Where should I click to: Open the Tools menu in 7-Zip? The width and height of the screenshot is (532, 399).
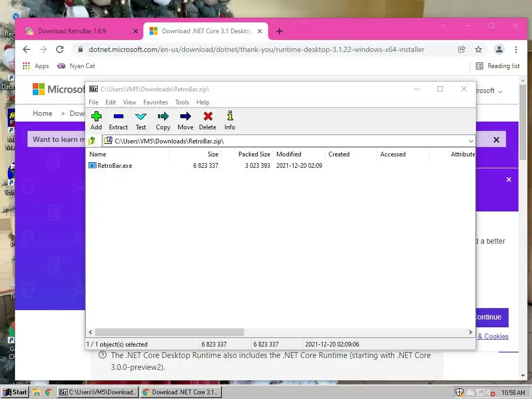coord(182,102)
